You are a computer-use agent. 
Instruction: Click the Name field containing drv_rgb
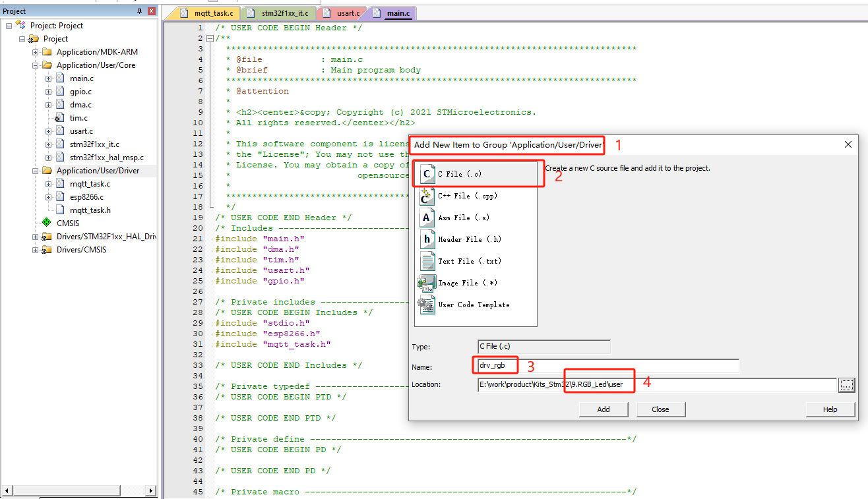(608, 366)
